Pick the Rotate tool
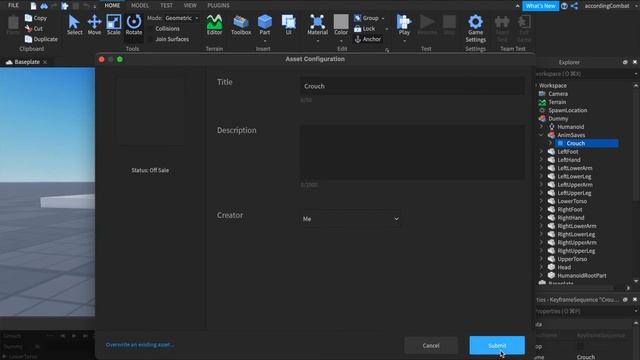This screenshot has width=640, height=360. [x=133, y=24]
